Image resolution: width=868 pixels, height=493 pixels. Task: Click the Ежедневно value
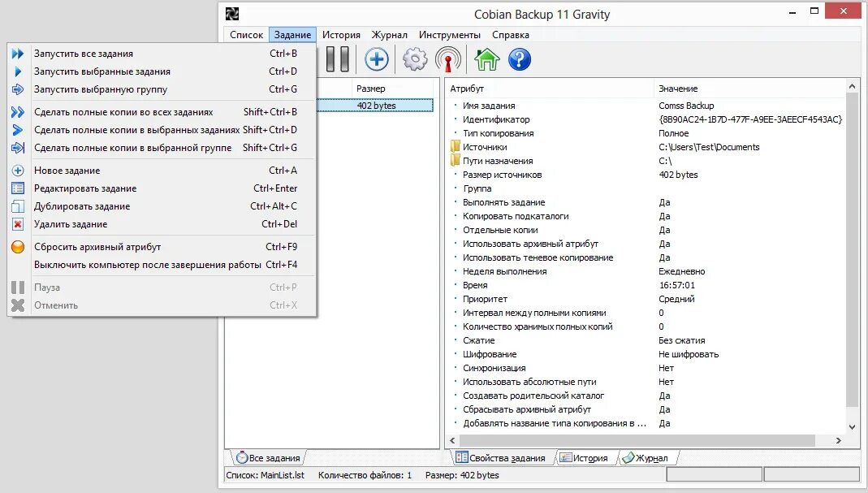point(681,271)
